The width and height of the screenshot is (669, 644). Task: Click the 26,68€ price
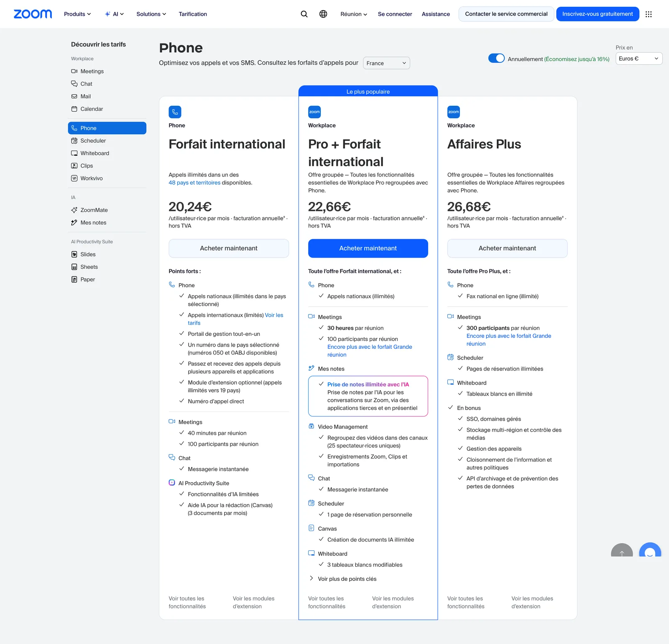pyautogui.click(x=469, y=207)
